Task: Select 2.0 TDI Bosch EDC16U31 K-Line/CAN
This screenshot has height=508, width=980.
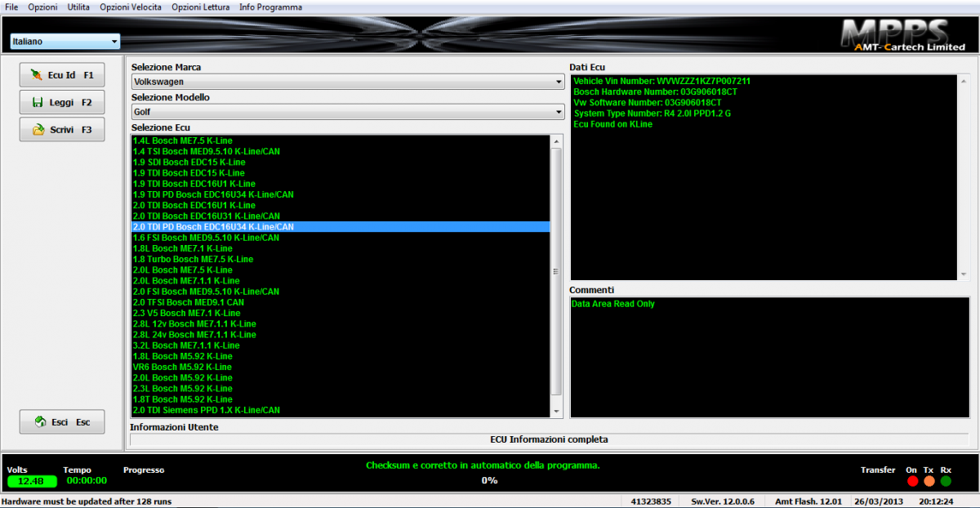Action: (341, 216)
